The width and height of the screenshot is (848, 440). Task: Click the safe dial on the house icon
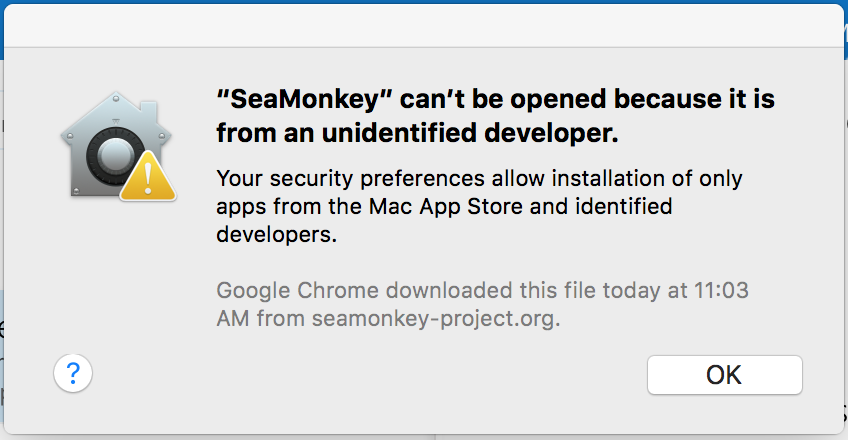[x=115, y=157]
